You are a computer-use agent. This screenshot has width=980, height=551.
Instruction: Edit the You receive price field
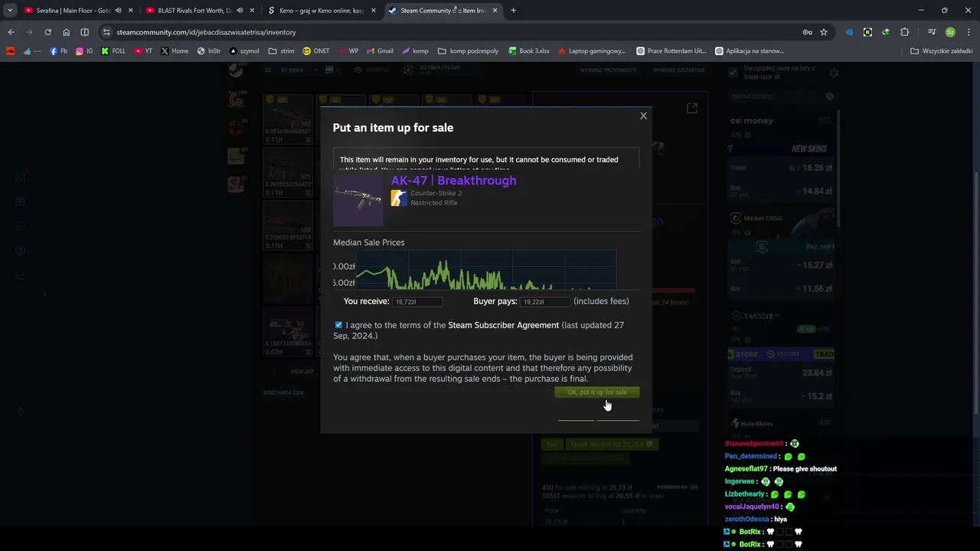pos(417,302)
